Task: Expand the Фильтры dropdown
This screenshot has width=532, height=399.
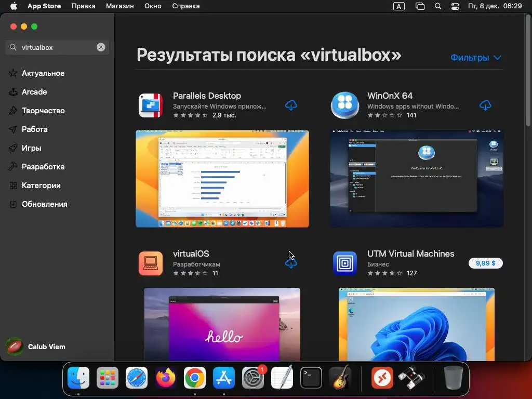Action: pyautogui.click(x=476, y=58)
